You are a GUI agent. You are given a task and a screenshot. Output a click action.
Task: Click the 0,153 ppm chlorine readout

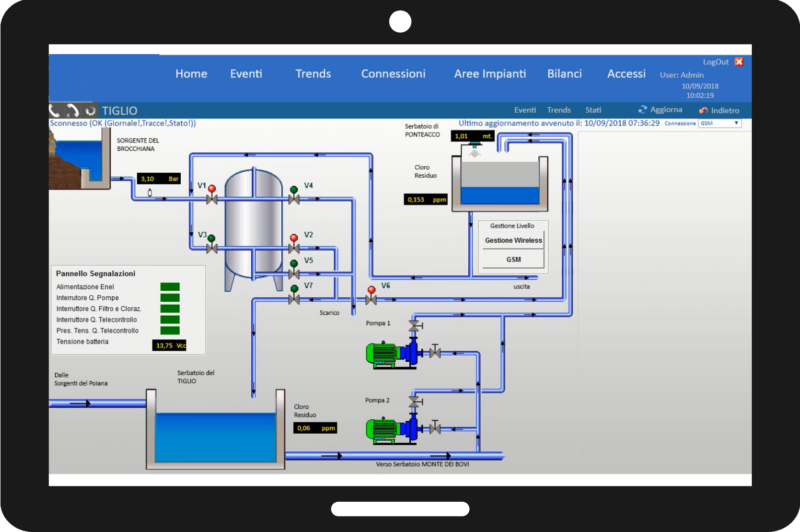click(x=426, y=199)
